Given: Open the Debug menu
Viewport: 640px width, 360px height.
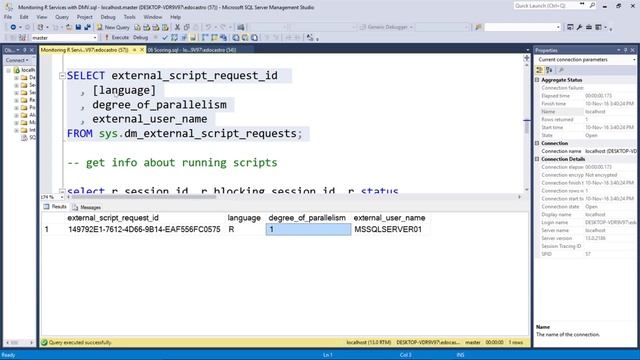Looking at the screenshot, I should pyautogui.click(x=108, y=17).
